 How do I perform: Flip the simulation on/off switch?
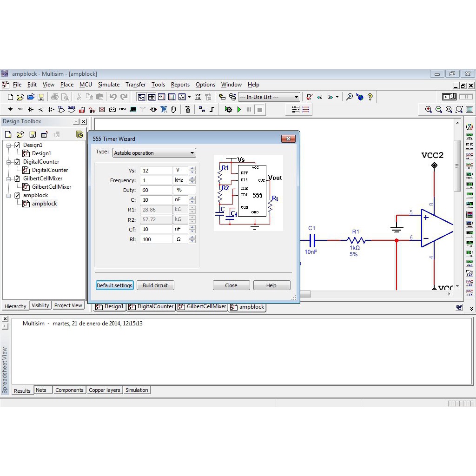pos(450,97)
